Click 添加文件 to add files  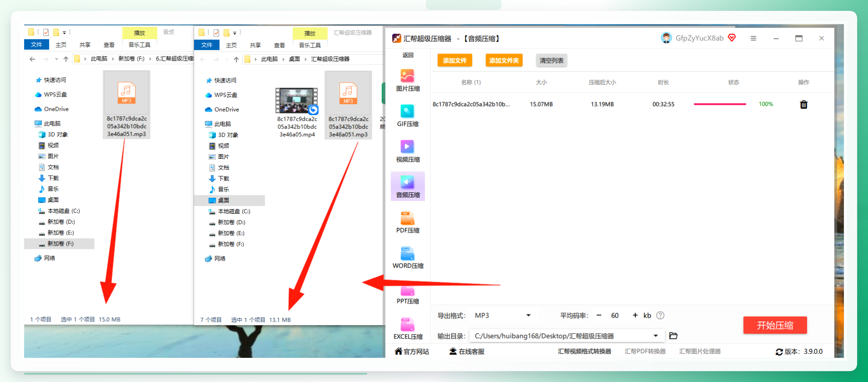(x=454, y=60)
